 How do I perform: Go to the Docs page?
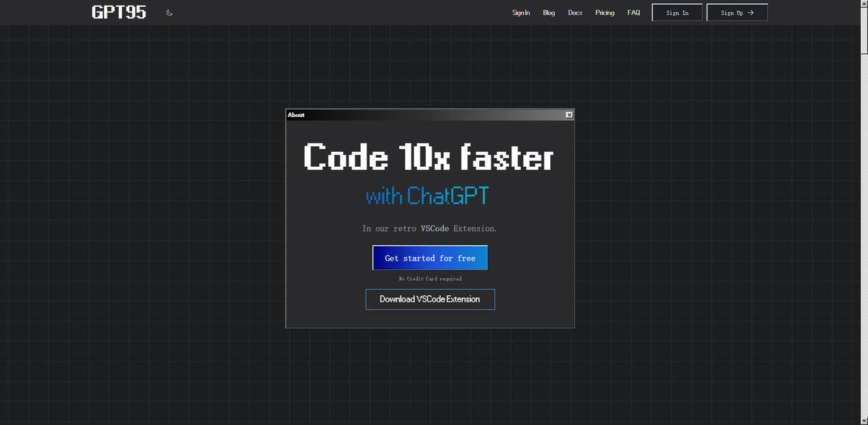tap(575, 12)
